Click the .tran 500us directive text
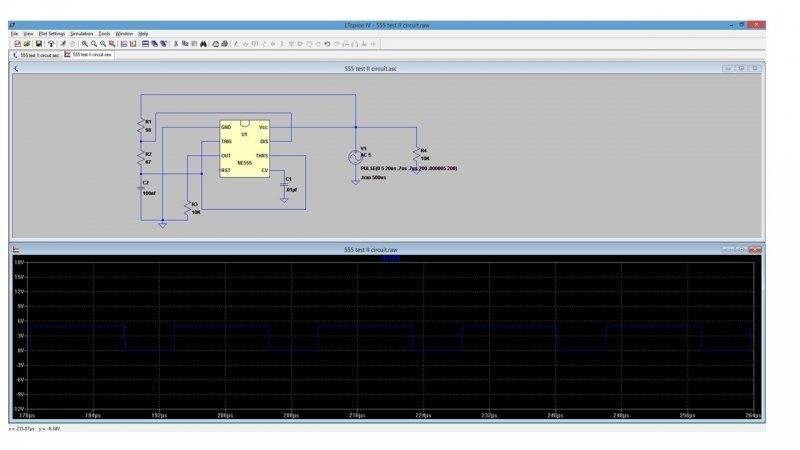The width and height of the screenshot is (800, 450). 373,178
